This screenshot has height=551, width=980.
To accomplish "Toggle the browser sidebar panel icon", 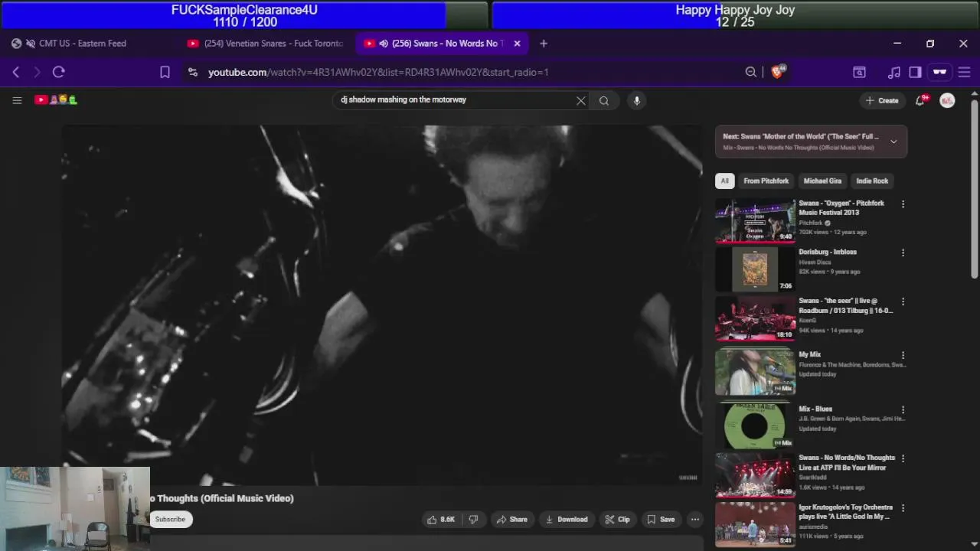I will coord(915,72).
